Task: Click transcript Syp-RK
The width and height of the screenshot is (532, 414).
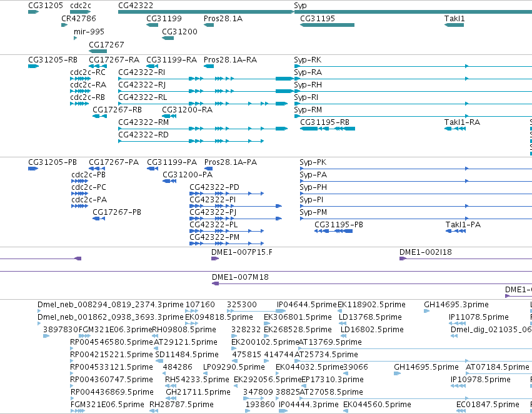Action: click(308, 60)
